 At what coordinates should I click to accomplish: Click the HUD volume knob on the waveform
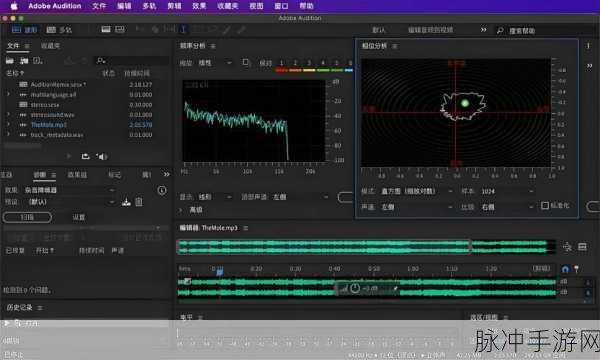[x=355, y=288]
